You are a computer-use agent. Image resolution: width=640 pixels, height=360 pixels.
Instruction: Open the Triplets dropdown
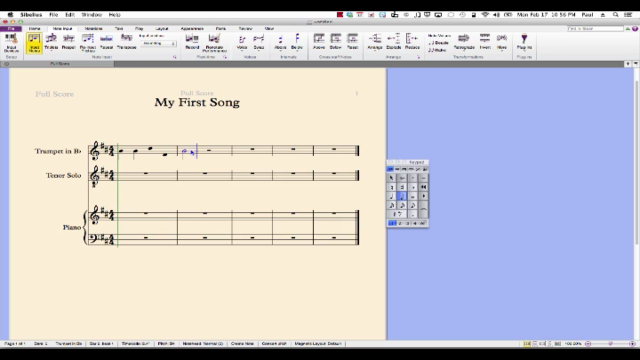coord(51,42)
